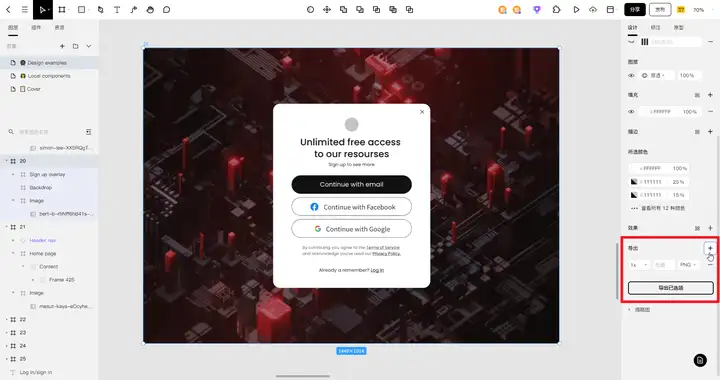
Task: Select the Hand pan tool
Action: 150,10
